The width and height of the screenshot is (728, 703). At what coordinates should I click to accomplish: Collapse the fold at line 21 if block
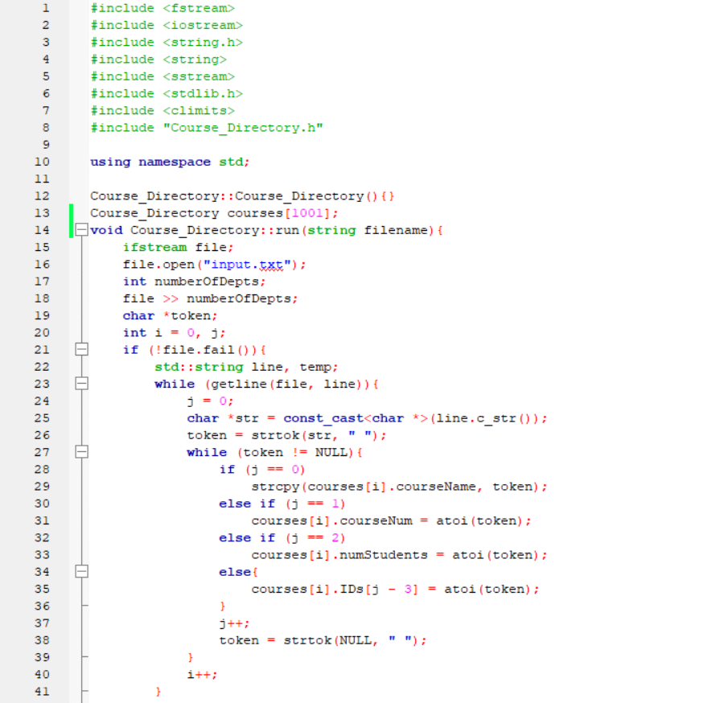point(81,349)
